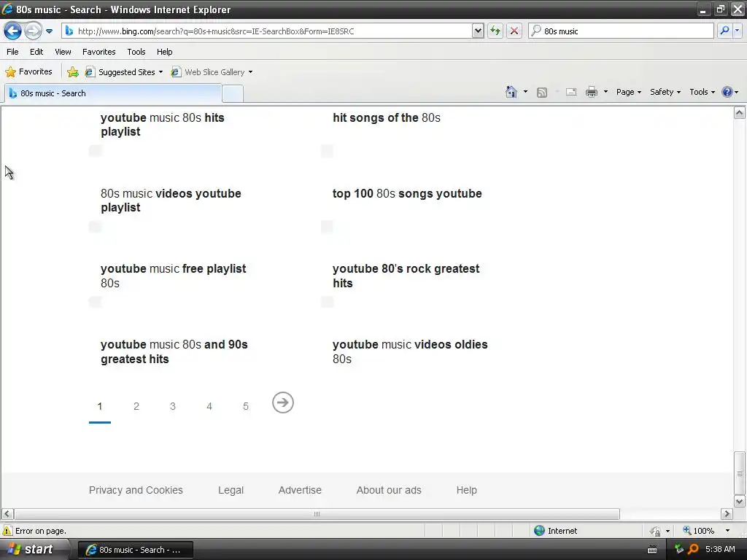Open the Advertise footer link

tap(300, 490)
